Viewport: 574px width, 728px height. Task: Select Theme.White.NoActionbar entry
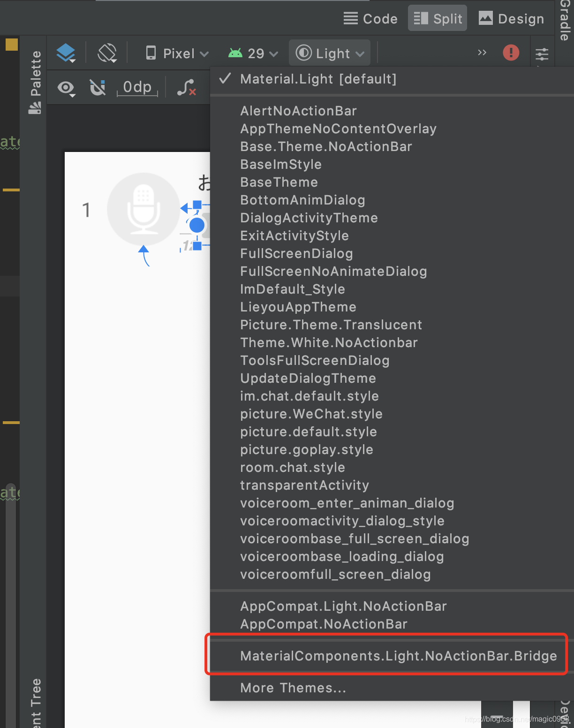click(x=392, y=342)
